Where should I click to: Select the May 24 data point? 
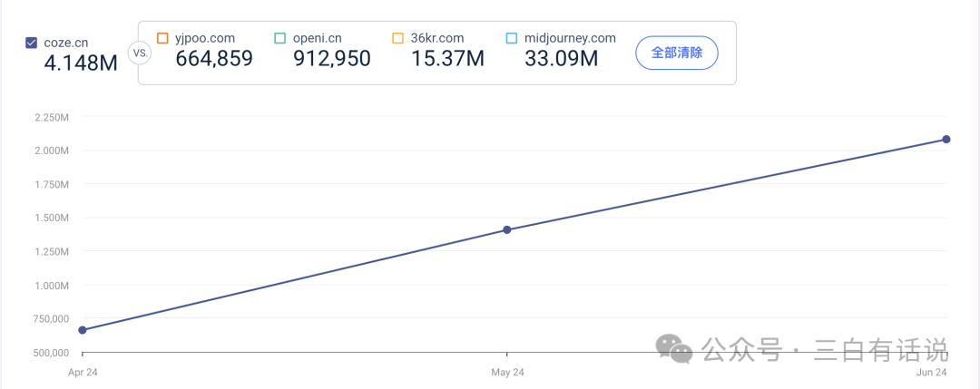click(507, 229)
